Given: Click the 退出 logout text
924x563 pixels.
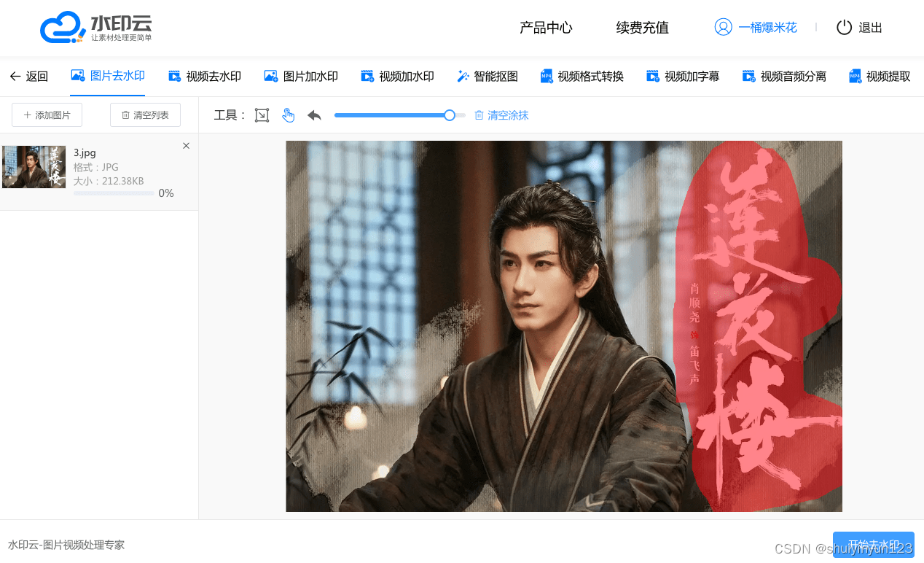Looking at the screenshot, I should 871,28.
